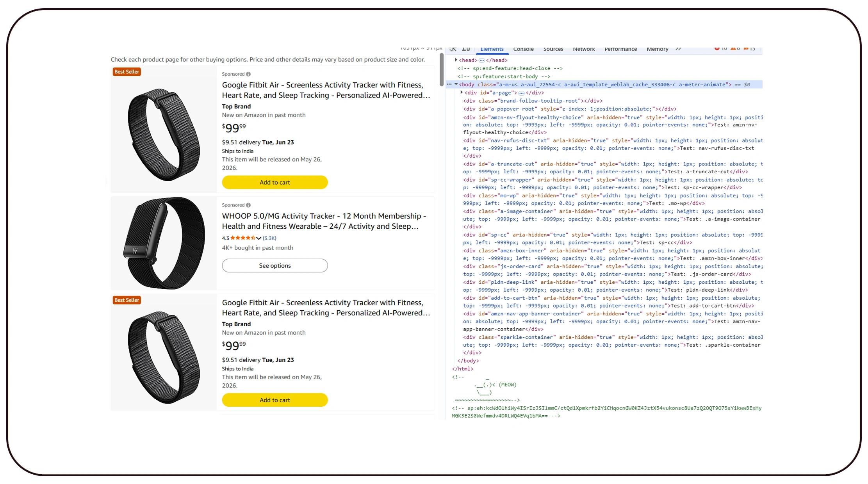Screen dimensions: 868x484
Task: Select the pldn-deep-link div row
Action: pos(613,286)
